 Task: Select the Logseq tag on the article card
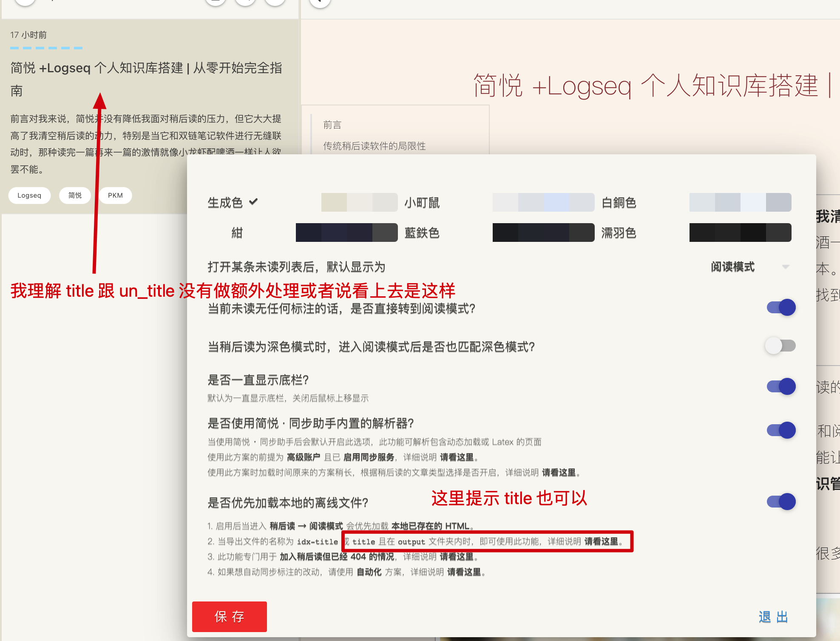click(x=29, y=195)
